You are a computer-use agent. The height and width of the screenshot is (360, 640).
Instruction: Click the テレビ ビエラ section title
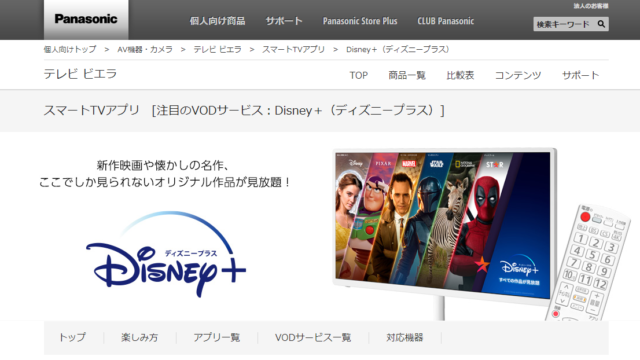[80, 74]
